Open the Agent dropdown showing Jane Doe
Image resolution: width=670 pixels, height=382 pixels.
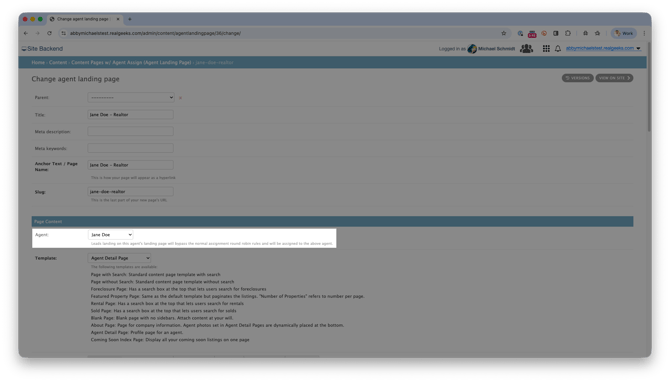click(x=111, y=235)
